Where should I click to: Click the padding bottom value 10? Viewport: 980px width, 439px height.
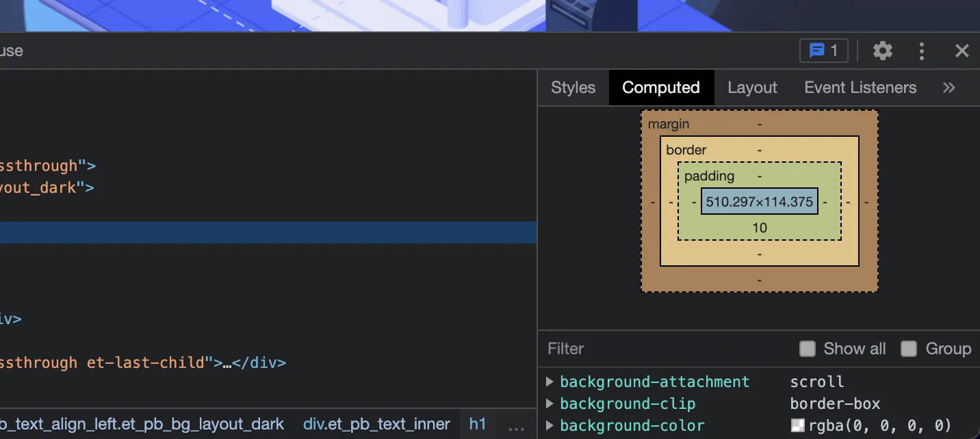coord(760,228)
